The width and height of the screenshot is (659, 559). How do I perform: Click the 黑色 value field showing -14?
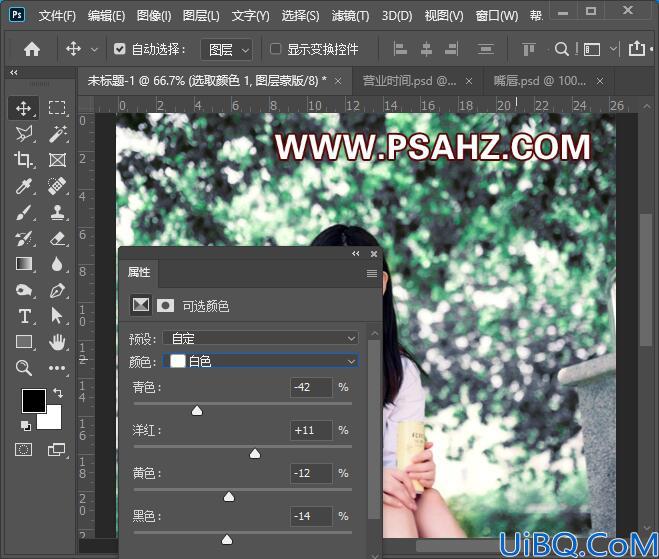click(x=311, y=516)
